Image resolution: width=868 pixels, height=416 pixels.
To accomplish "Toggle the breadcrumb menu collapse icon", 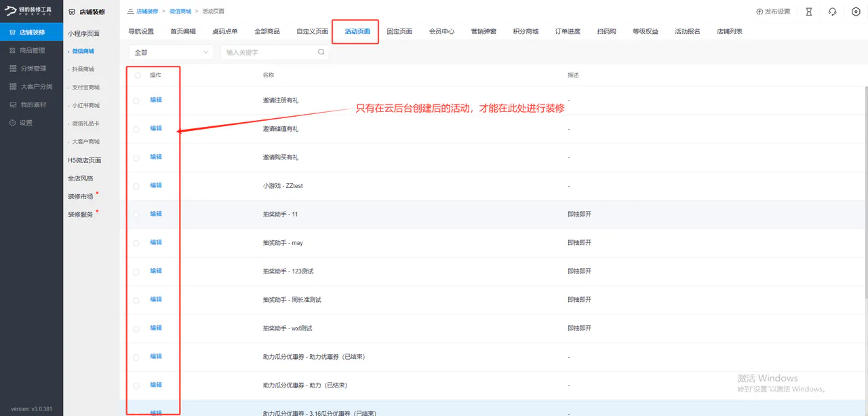I will pyautogui.click(x=130, y=12).
